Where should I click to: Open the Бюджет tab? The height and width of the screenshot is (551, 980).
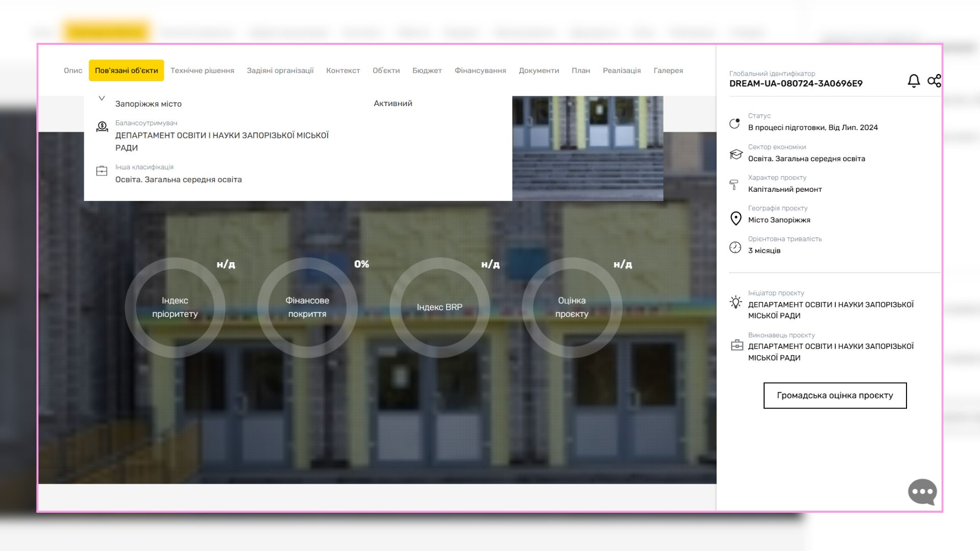pyautogui.click(x=427, y=70)
